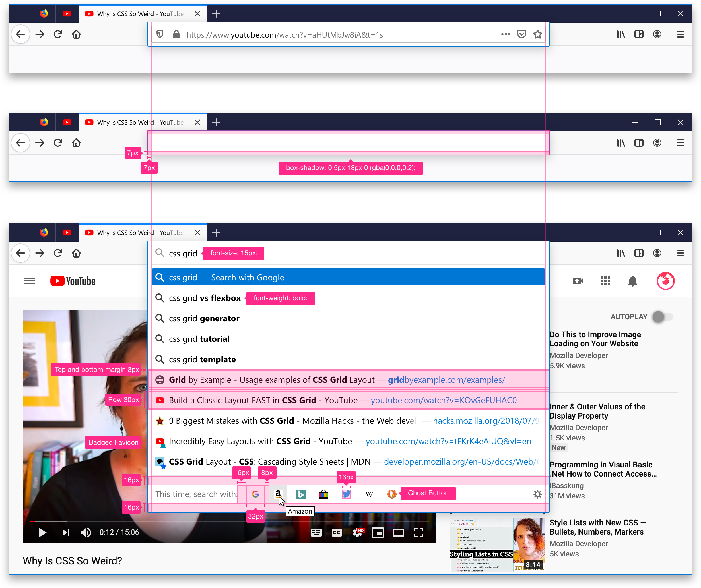Close the tab in top window

point(197,14)
